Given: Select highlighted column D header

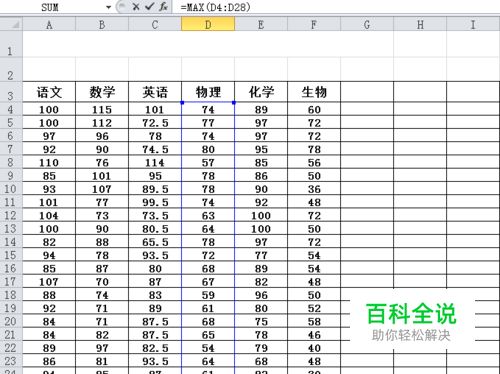Looking at the screenshot, I should click(208, 24).
